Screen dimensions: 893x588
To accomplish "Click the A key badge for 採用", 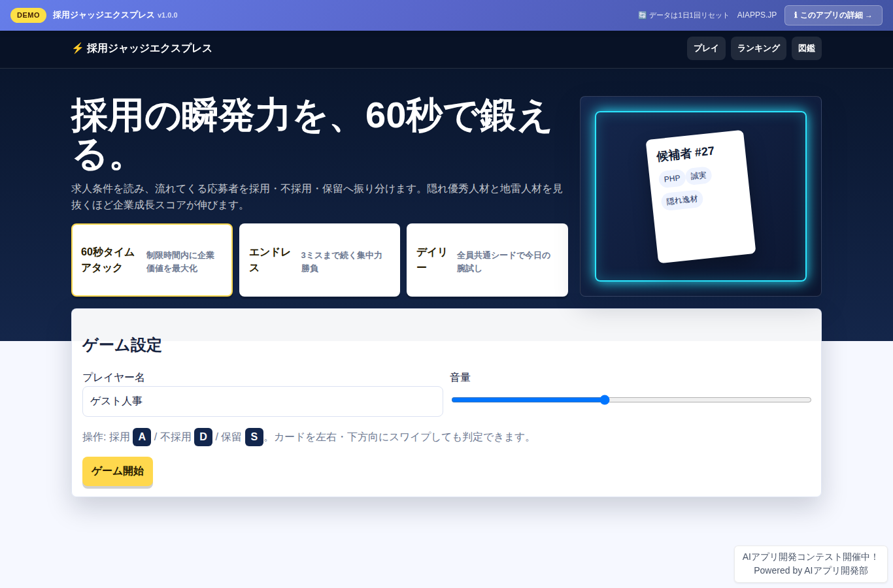I will point(142,437).
